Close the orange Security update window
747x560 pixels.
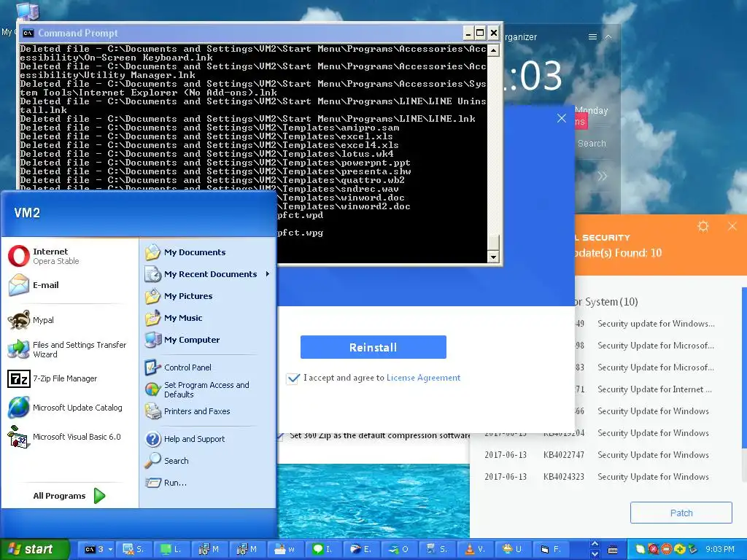732,226
